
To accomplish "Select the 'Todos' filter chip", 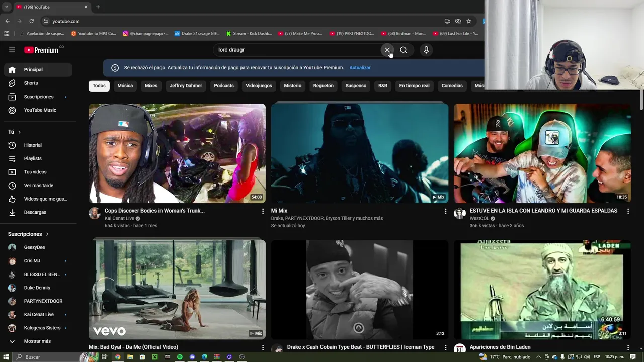I will 99,86.
